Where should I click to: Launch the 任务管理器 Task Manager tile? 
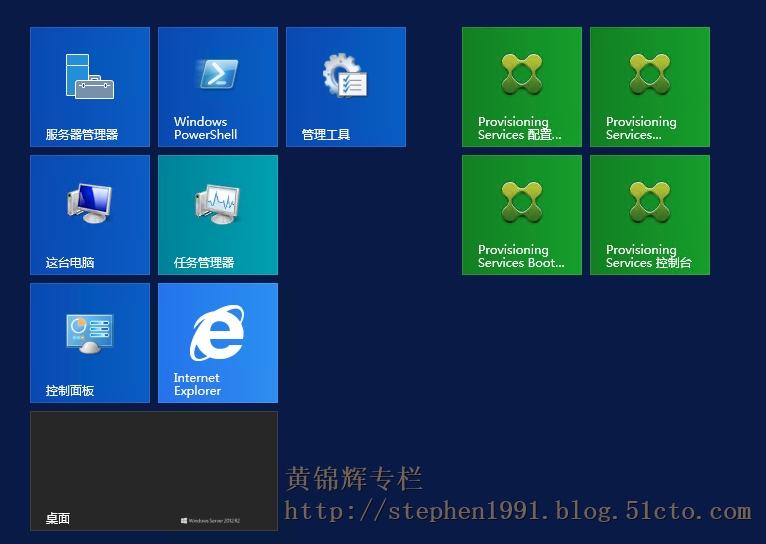218,215
